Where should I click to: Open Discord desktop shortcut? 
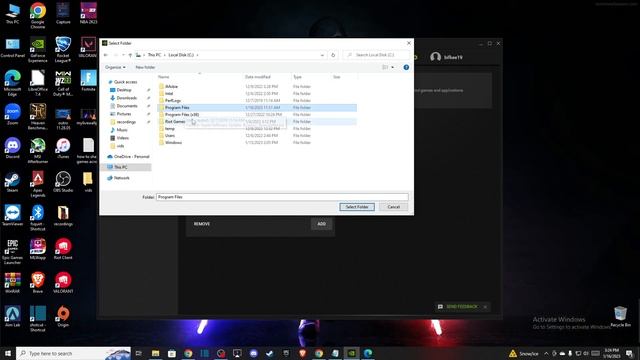point(12,148)
